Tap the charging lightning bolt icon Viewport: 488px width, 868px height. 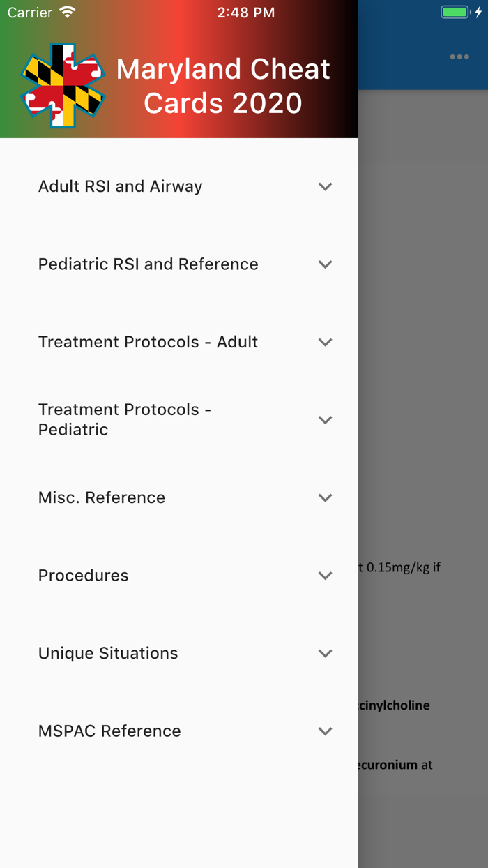click(x=477, y=11)
